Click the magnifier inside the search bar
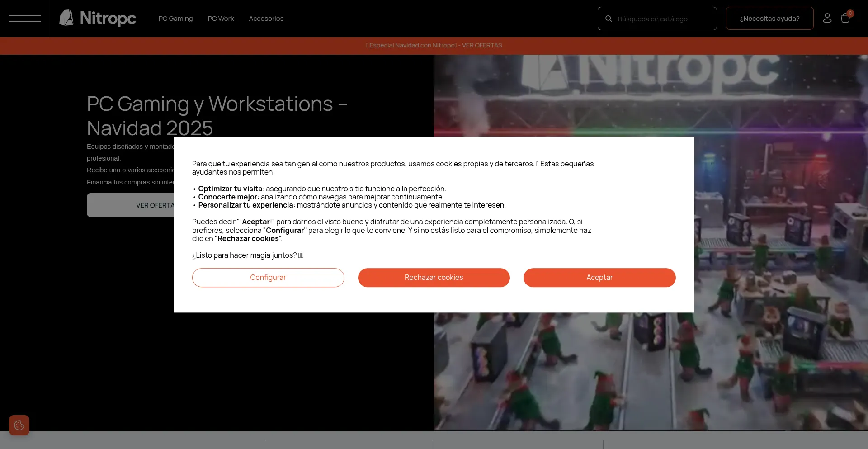Viewport: 868px width, 449px height. [609, 18]
